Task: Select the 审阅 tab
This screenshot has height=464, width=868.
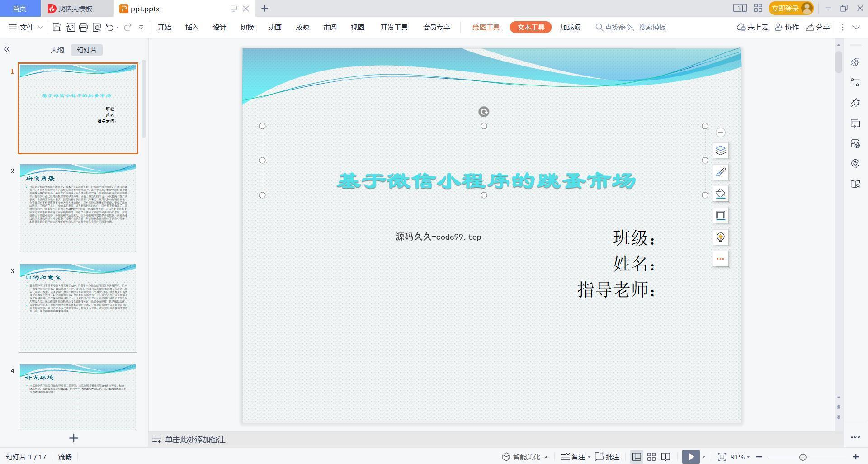Action: coord(330,27)
